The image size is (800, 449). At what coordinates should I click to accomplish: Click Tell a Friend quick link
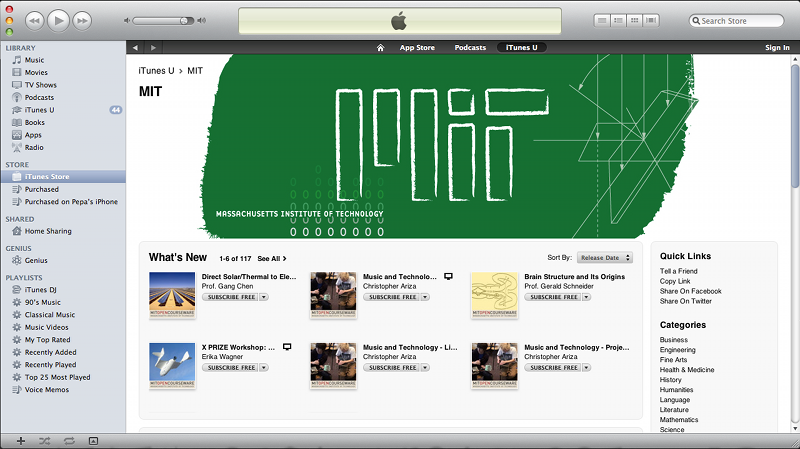coord(678,271)
